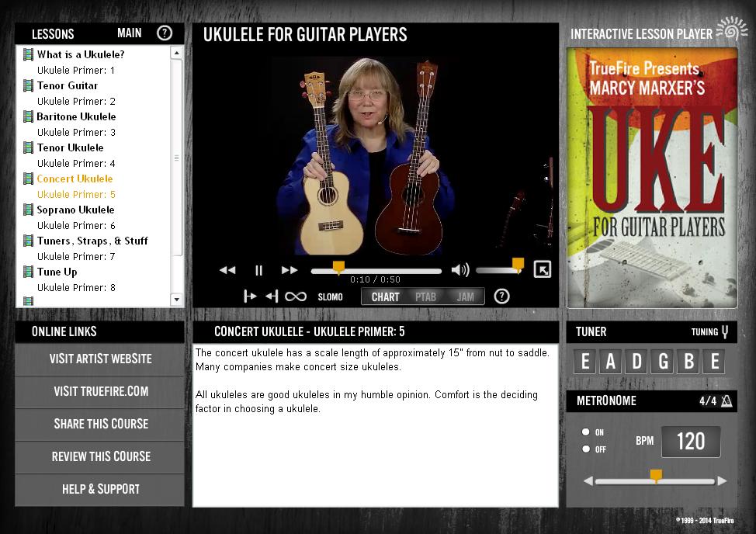The width and height of the screenshot is (756, 534).
Task: Open lesson 'Ukulele Primer: 7'
Action: [76, 256]
